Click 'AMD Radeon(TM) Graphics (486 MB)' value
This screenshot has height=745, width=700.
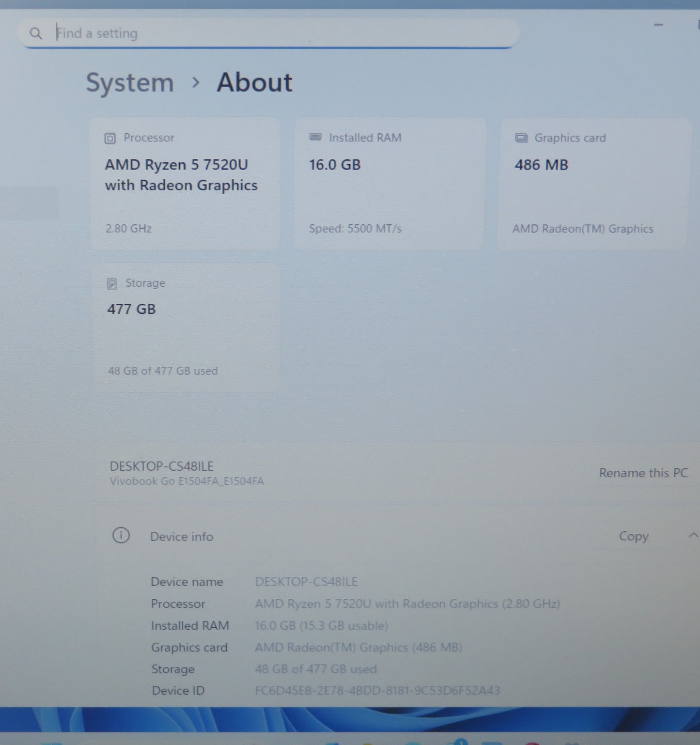tap(359, 648)
